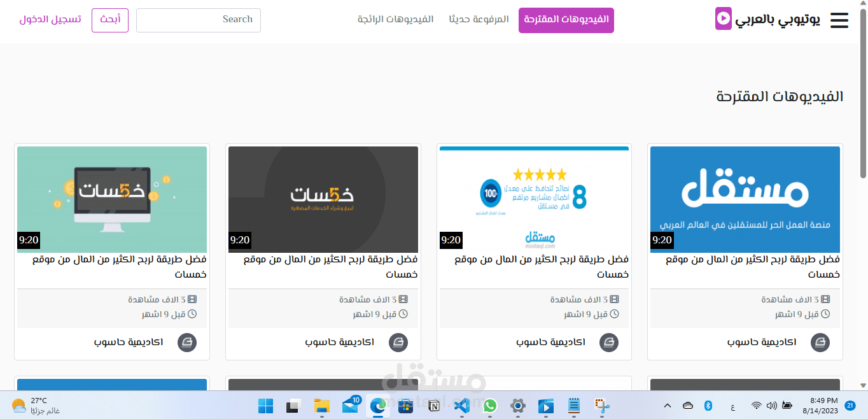
Task: Click 3 الاف مشاهدة on the five-star card
Action: 579,299
